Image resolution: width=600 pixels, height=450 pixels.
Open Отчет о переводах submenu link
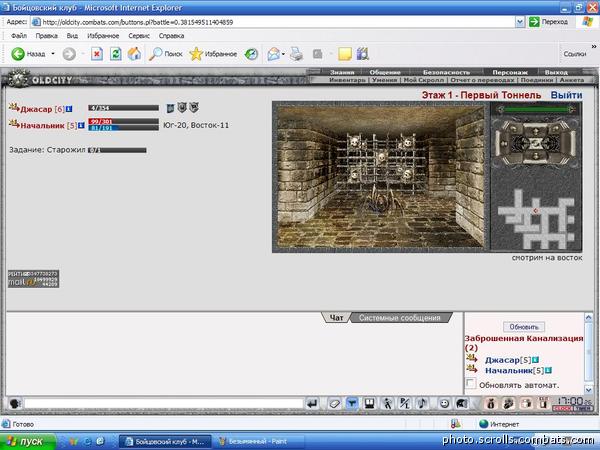(x=482, y=80)
